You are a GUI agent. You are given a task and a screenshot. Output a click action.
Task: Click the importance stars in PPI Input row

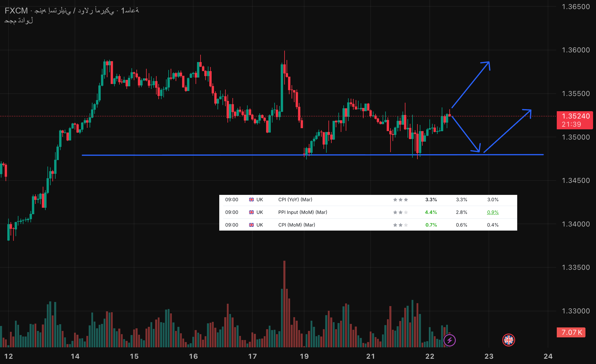[x=400, y=212]
